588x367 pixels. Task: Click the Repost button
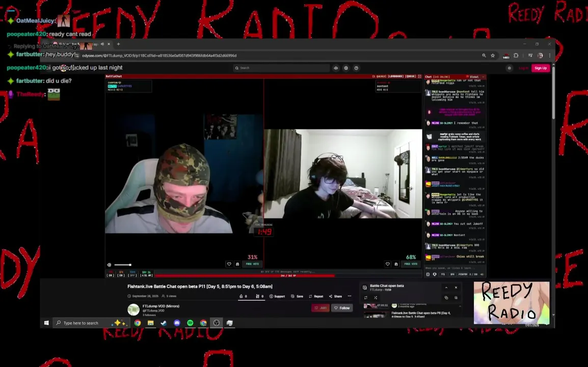click(x=316, y=296)
